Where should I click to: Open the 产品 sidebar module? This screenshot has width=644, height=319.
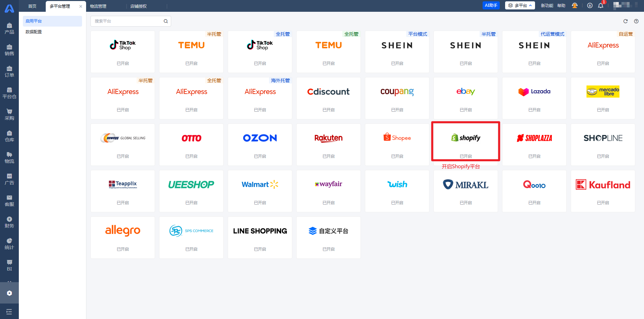point(9,29)
